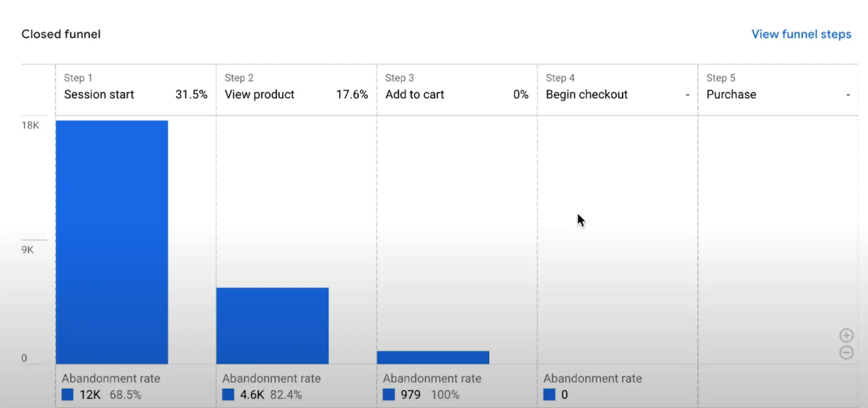Select the Step 4 Begin checkout header
Viewport: 868px width, 408px height.
point(586,94)
